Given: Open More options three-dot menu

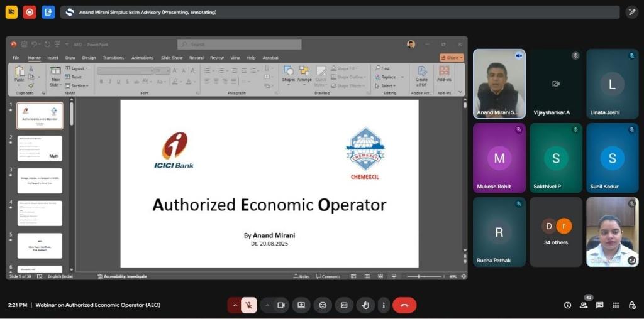Looking at the screenshot, I should (x=383, y=305).
